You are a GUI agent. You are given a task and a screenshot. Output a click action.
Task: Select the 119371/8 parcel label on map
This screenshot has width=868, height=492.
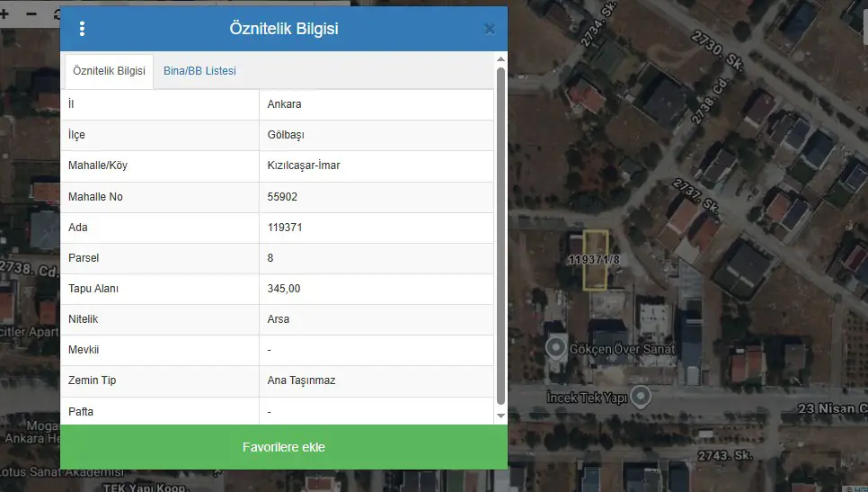594,259
